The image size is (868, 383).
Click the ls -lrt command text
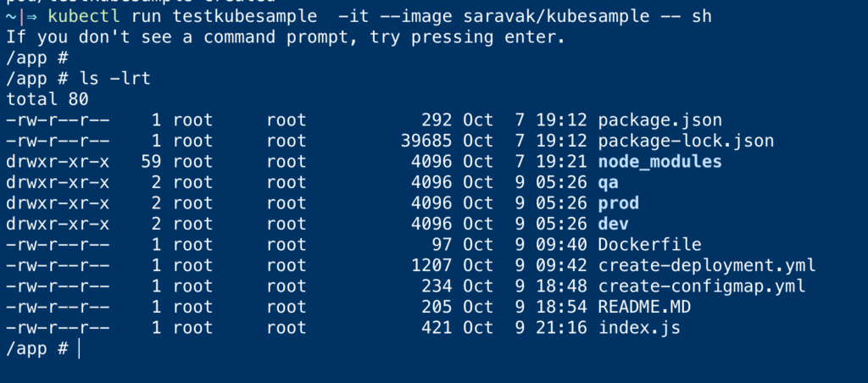click(115, 79)
